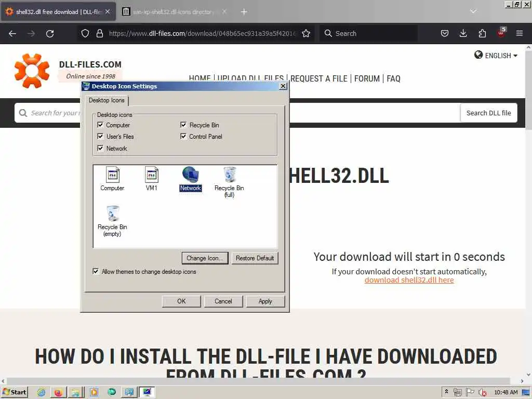Click the 10:48 AM taskbar clock
Image resolution: width=532 pixels, height=399 pixels.
[x=506, y=392]
